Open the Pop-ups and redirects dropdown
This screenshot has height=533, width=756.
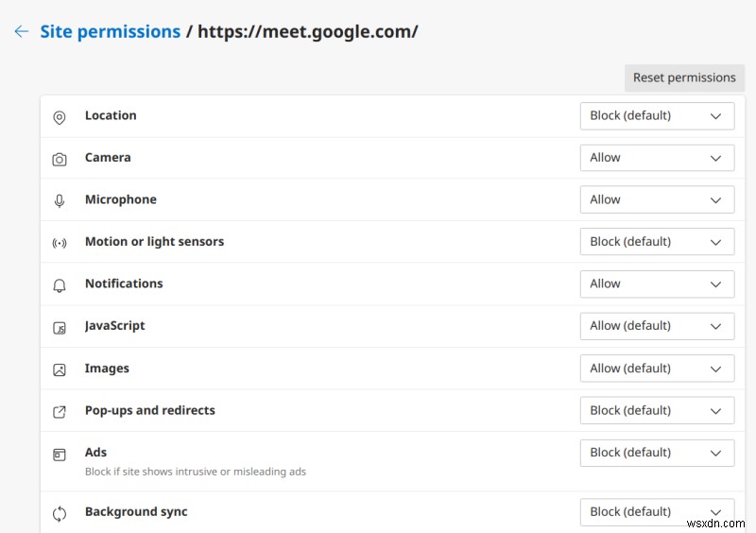click(x=657, y=410)
